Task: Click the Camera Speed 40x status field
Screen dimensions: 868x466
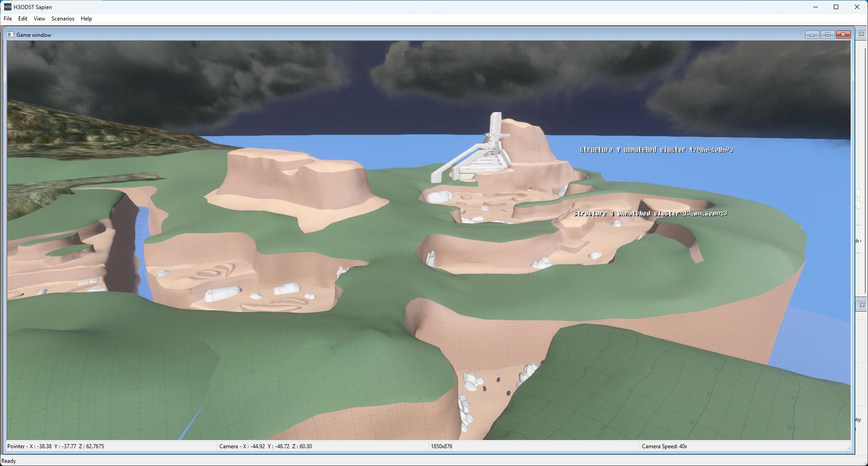Action: point(664,446)
